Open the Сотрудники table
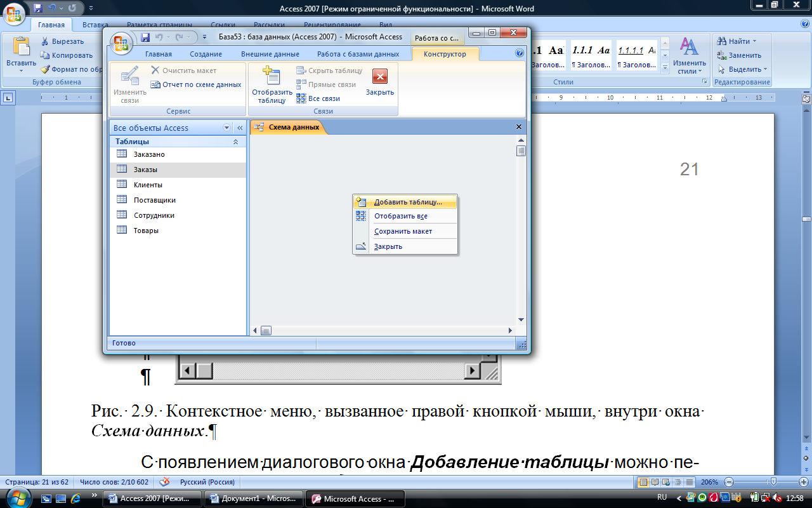 click(x=178, y=215)
